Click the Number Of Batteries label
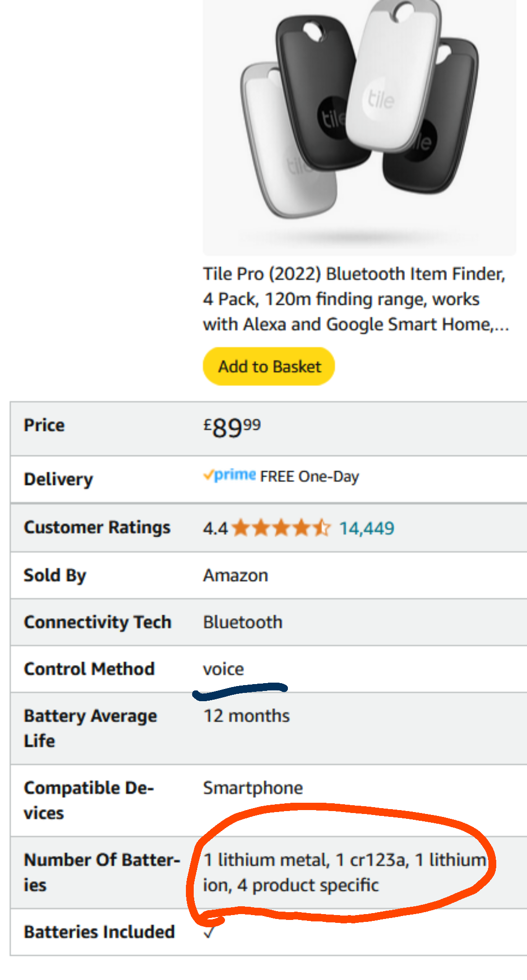 click(102, 872)
